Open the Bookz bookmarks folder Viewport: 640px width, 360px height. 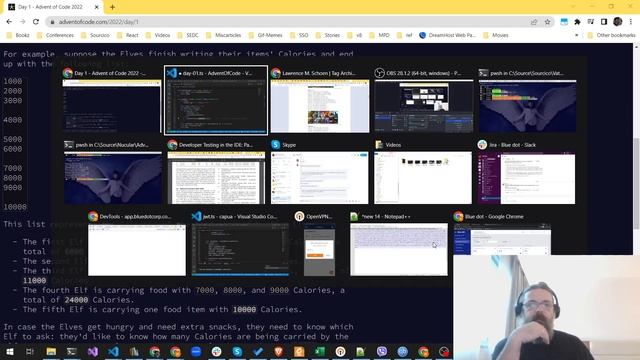click(x=18, y=35)
